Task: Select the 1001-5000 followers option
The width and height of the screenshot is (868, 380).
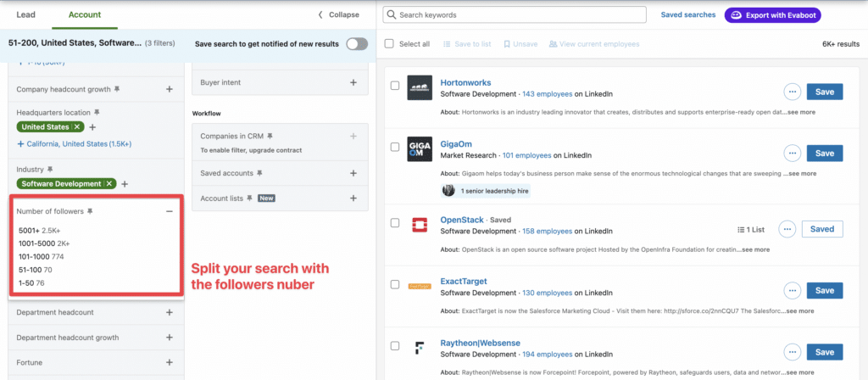Action: (x=44, y=243)
